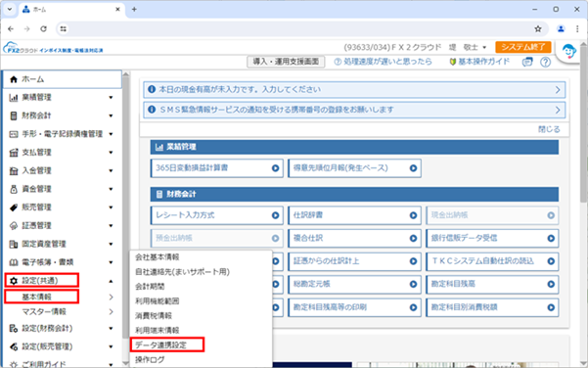The width and height of the screenshot is (588, 368).
Task: Open the user name dropdown arrow
Action: click(x=484, y=48)
